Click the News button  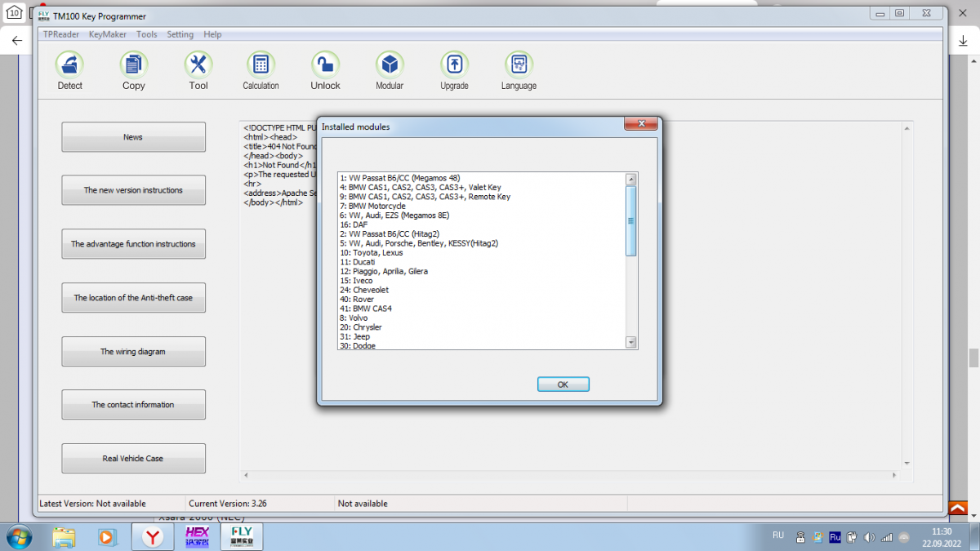[133, 137]
